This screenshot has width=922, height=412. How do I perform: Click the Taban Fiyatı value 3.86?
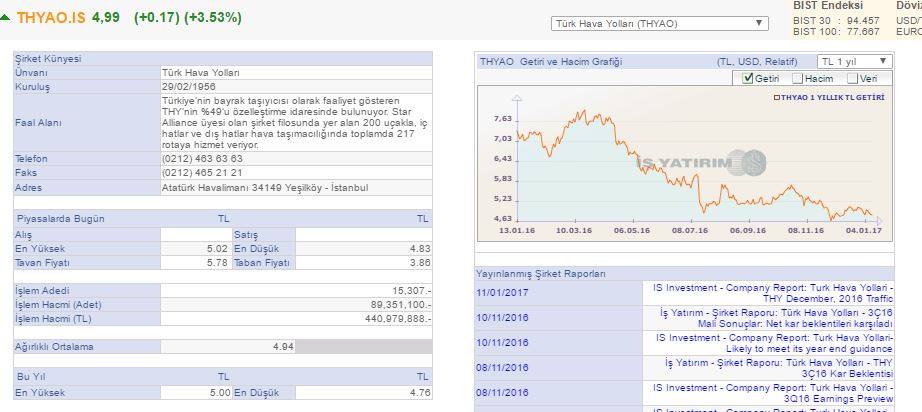pos(420,263)
